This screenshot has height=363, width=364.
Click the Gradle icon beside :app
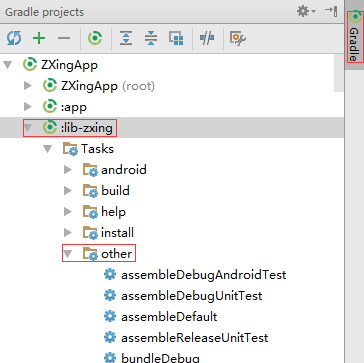(x=50, y=107)
